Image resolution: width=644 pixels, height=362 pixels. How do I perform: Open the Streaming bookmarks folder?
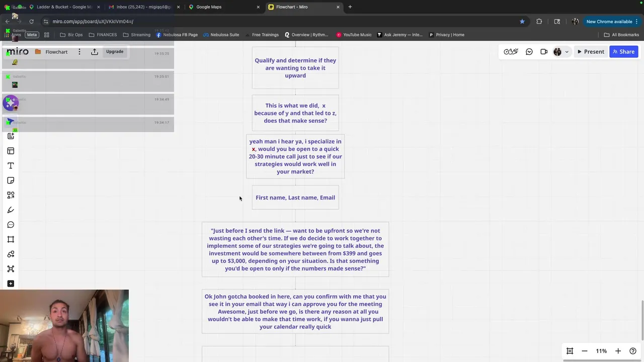point(136,35)
